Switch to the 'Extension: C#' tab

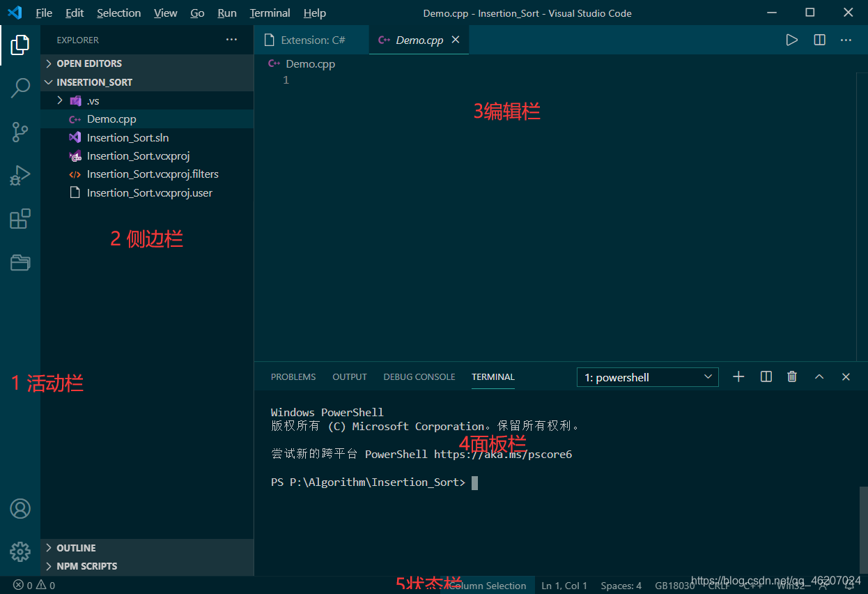click(x=312, y=40)
